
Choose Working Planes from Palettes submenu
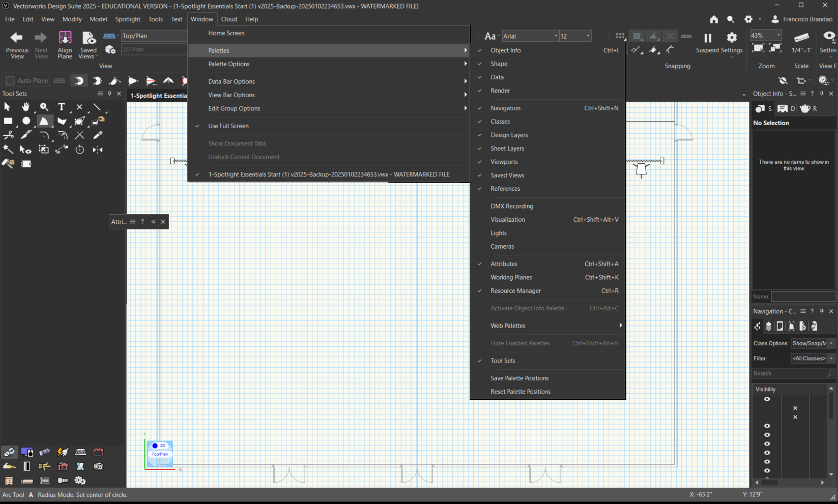point(511,278)
